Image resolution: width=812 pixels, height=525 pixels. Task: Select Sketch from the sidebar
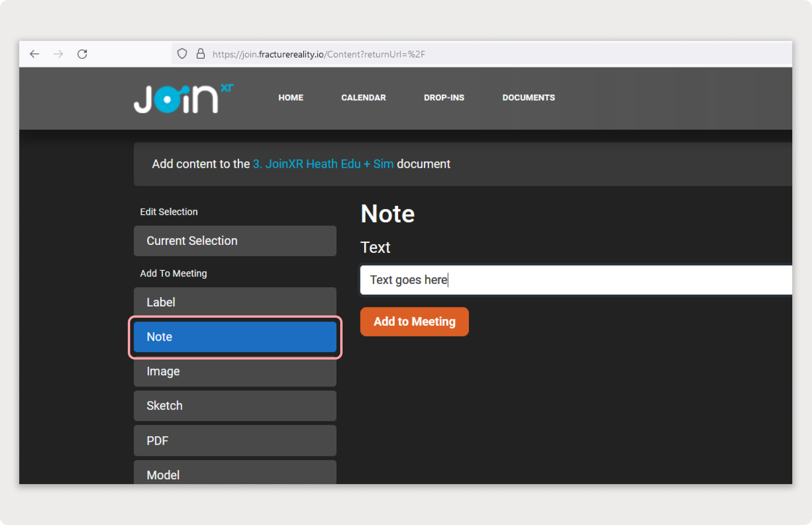tap(234, 405)
